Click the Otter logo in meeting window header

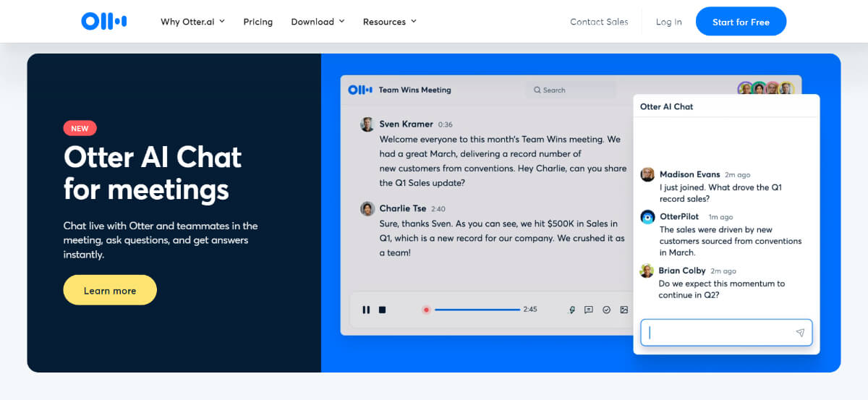point(359,90)
